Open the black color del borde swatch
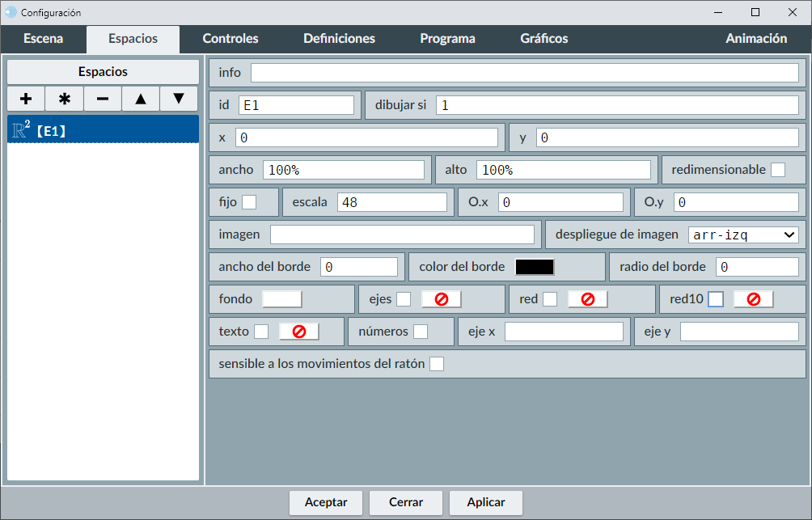The image size is (812, 520). [x=535, y=267]
